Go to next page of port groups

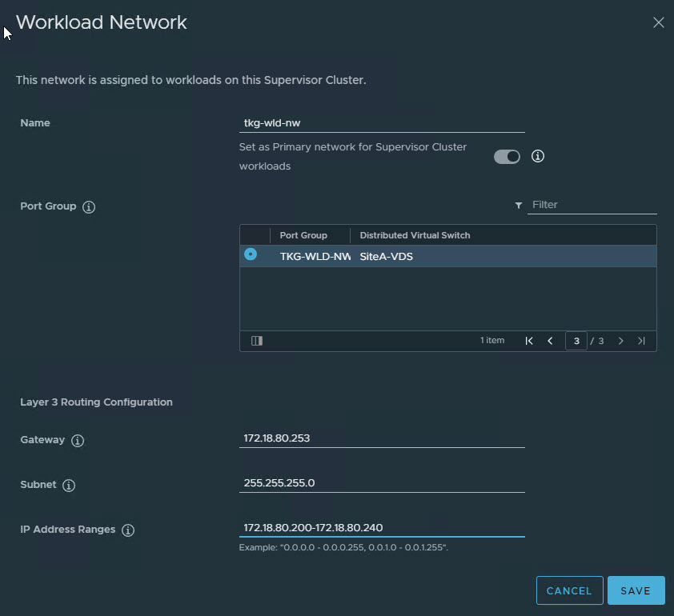tap(620, 341)
